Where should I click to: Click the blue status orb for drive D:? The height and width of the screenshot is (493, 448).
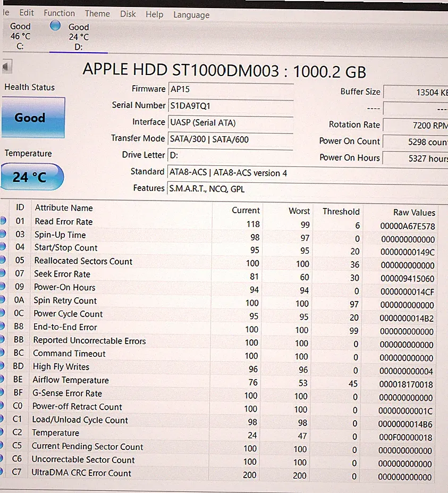(55, 26)
